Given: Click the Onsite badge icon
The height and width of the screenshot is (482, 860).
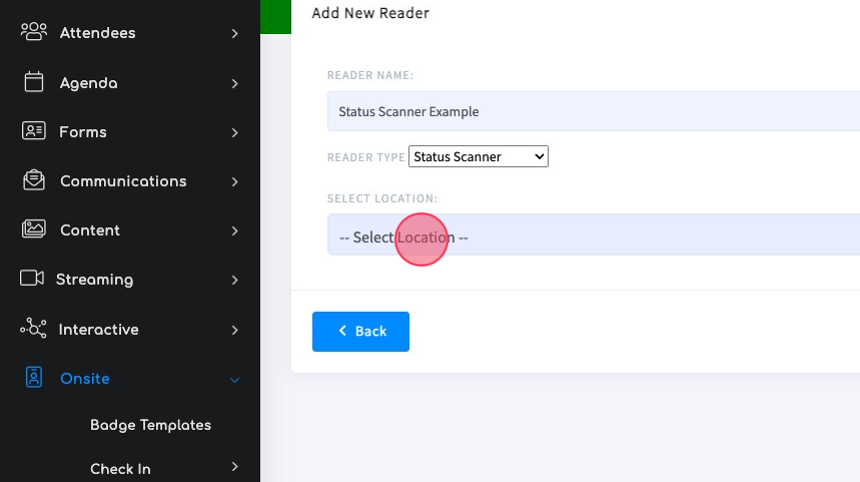Looking at the screenshot, I should [33, 377].
